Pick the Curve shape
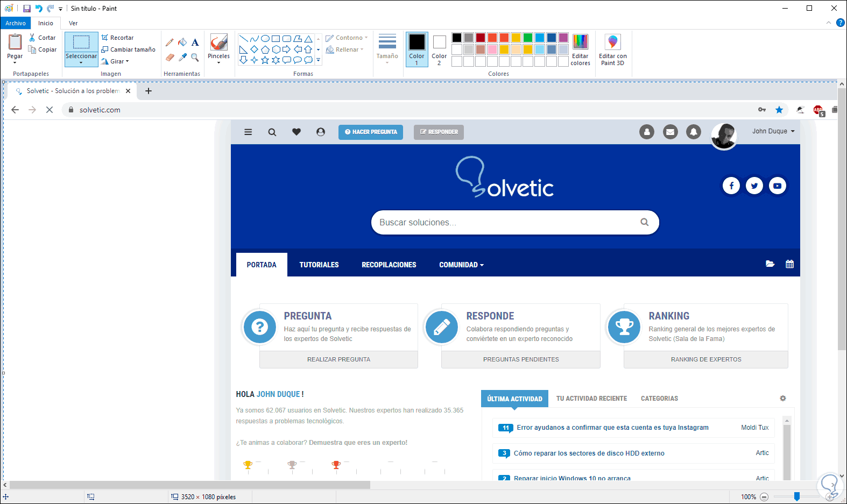The width and height of the screenshot is (847, 504). click(x=255, y=39)
